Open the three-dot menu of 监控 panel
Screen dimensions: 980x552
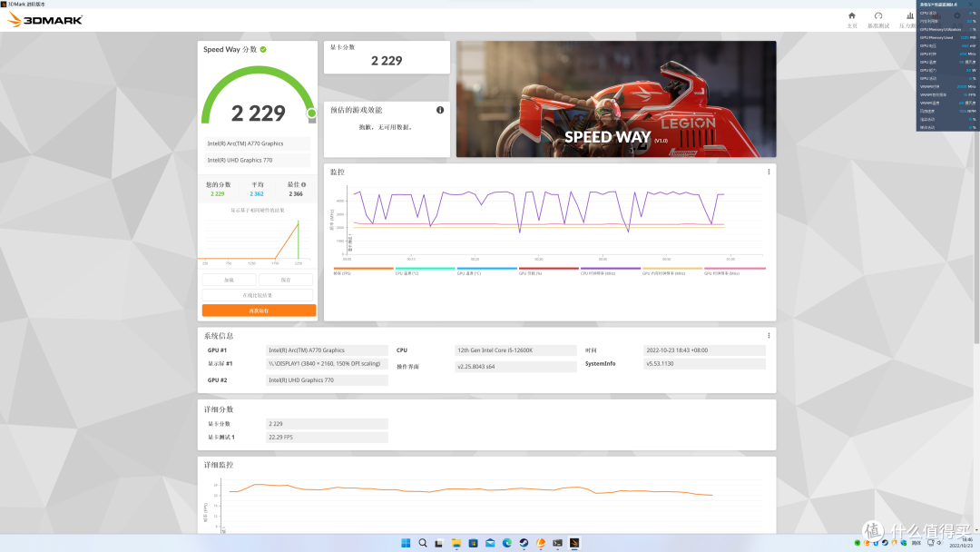[769, 172]
